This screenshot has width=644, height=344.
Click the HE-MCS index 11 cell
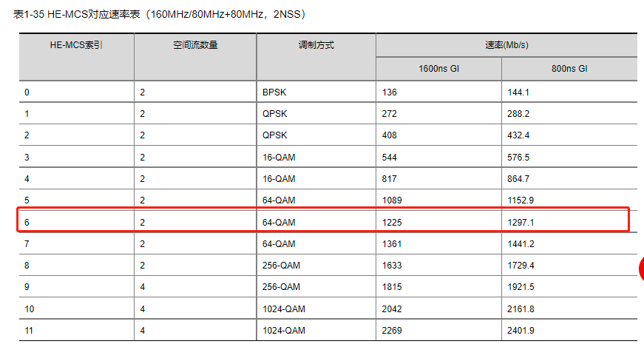[29, 330]
